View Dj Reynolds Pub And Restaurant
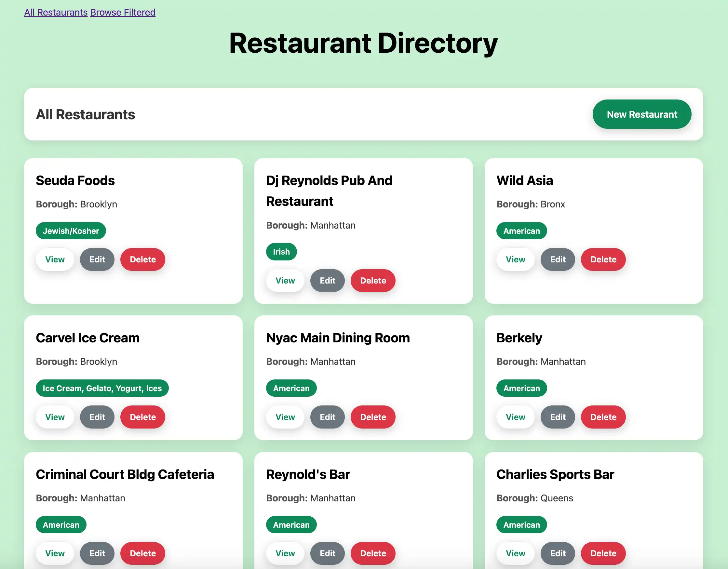 click(285, 281)
